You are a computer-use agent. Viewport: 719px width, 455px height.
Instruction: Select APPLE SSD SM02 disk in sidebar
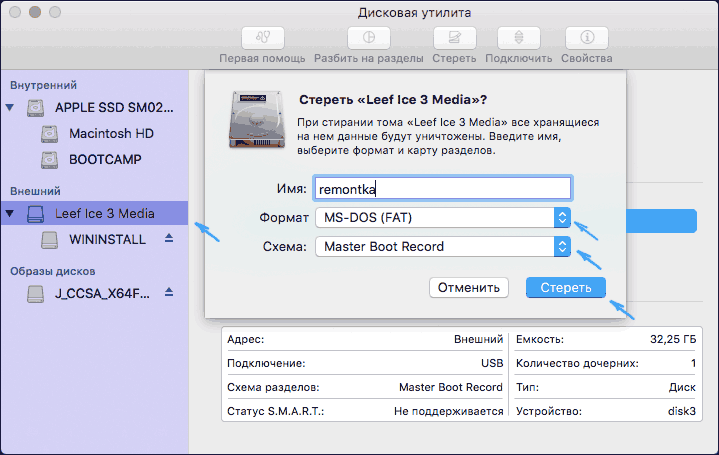(113, 107)
